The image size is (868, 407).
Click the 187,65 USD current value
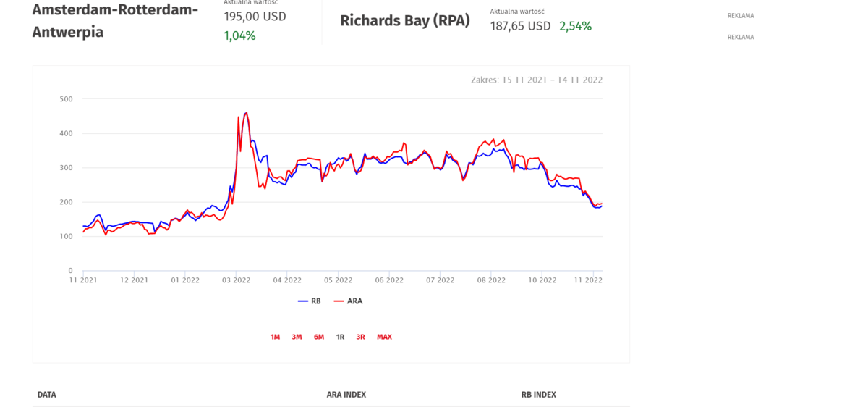[x=519, y=26]
